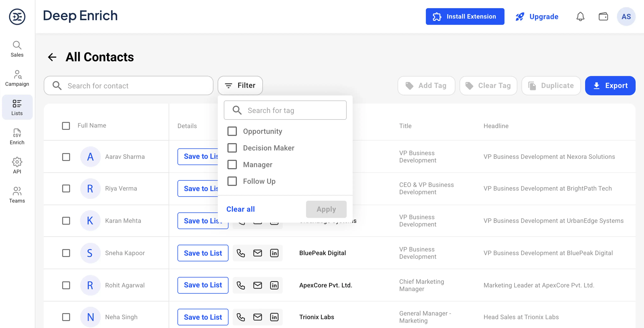Screen dimensions: 644x328
Task: Click BluePeak Digital company name
Action: pos(322,253)
